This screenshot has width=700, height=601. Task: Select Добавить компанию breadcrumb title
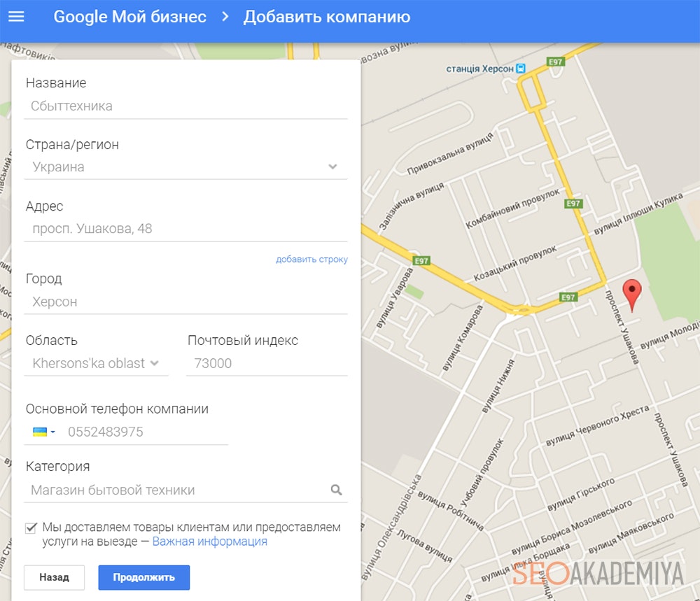tap(327, 17)
